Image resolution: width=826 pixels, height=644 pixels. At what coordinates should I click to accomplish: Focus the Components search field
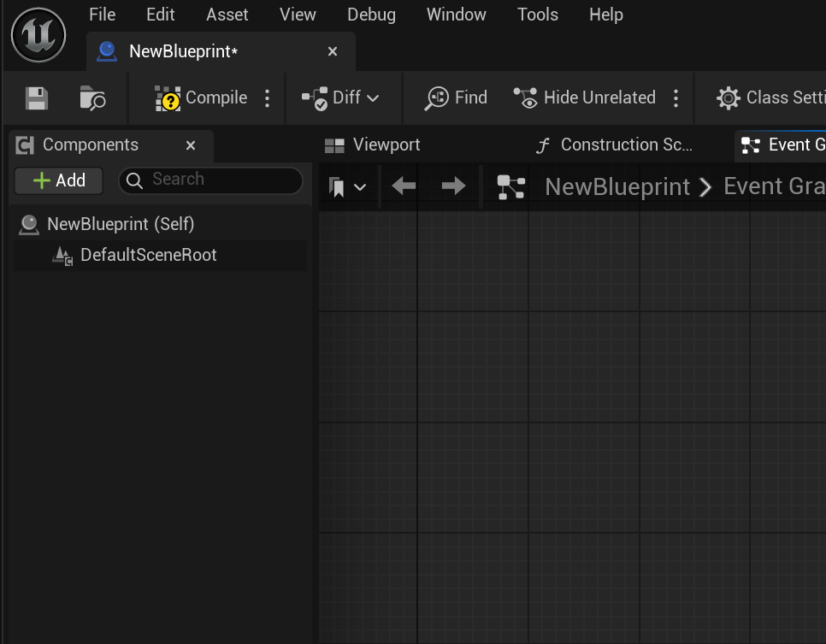[210, 180]
